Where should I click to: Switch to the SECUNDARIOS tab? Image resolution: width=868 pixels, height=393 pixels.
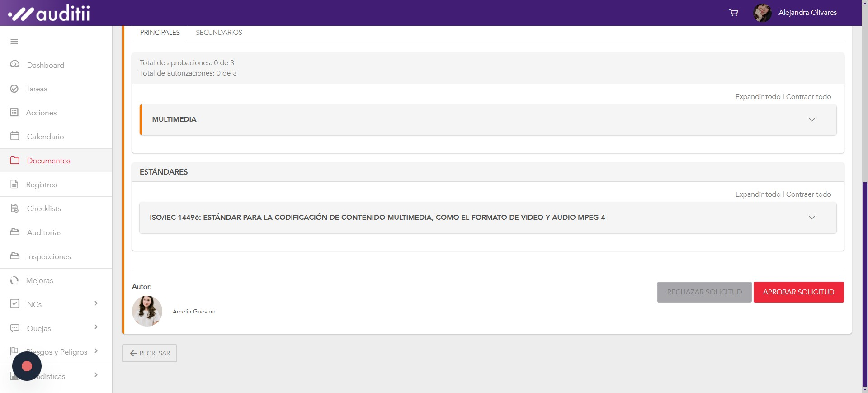[219, 33]
